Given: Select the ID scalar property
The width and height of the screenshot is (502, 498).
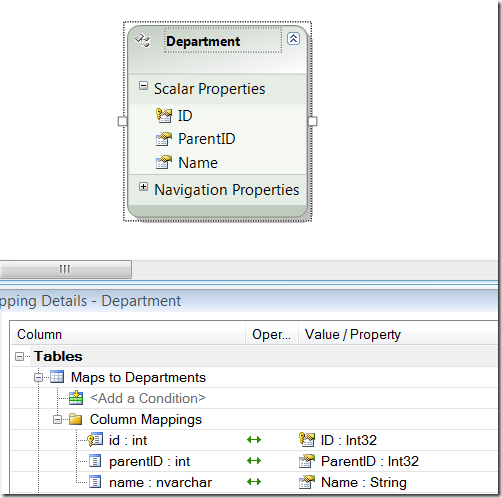Looking at the screenshot, I should point(185,116).
